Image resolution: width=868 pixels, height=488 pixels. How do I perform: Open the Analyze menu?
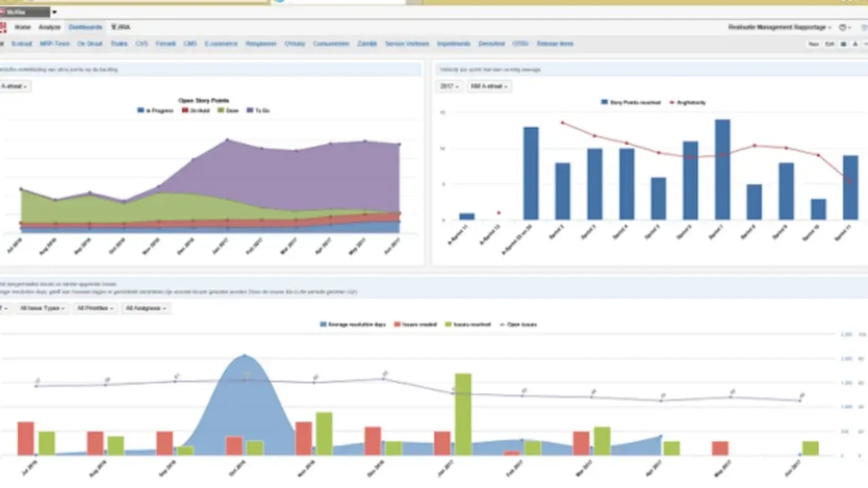[x=50, y=27]
